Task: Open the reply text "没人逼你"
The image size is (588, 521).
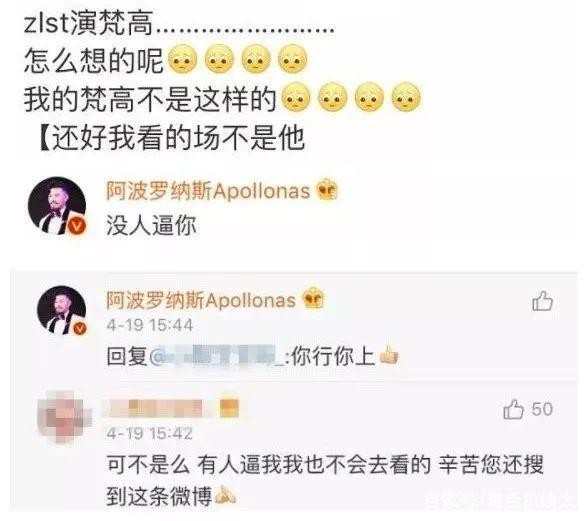Action: click(152, 226)
